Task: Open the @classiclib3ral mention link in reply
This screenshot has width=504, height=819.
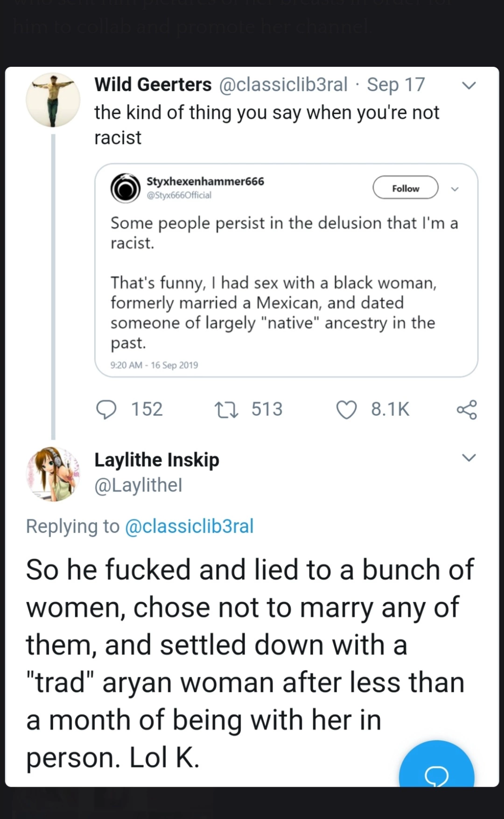Action: click(x=189, y=526)
